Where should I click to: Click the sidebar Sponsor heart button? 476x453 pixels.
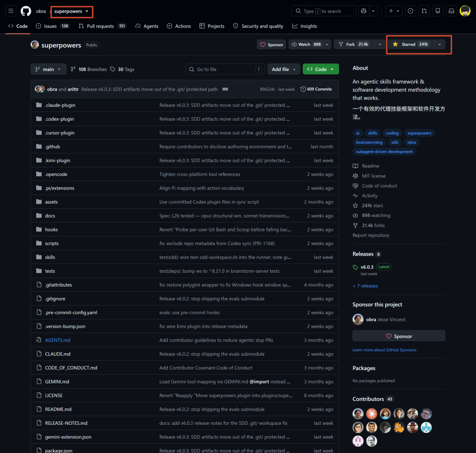pos(398,336)
